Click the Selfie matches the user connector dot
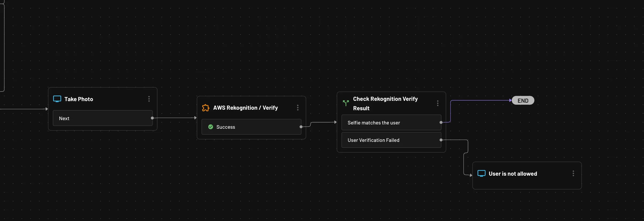The width and height of the screenshot is (644, 221). [441, 123]
